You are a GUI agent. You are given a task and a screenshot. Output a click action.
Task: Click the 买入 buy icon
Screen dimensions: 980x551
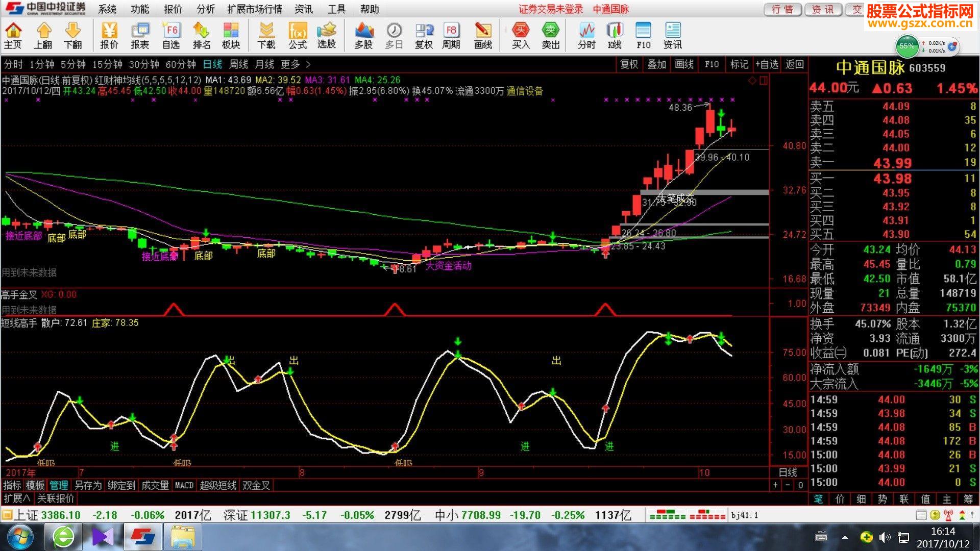point(521,36)
